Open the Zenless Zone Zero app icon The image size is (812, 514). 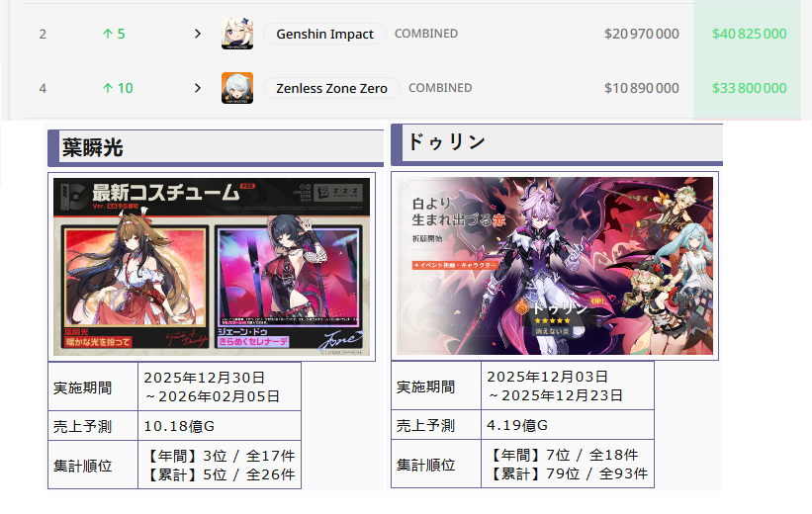click(x=237, y=88)
